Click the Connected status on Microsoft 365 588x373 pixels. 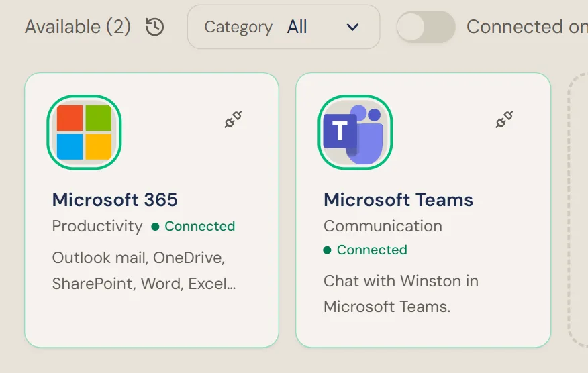click(x=193, y=226)
